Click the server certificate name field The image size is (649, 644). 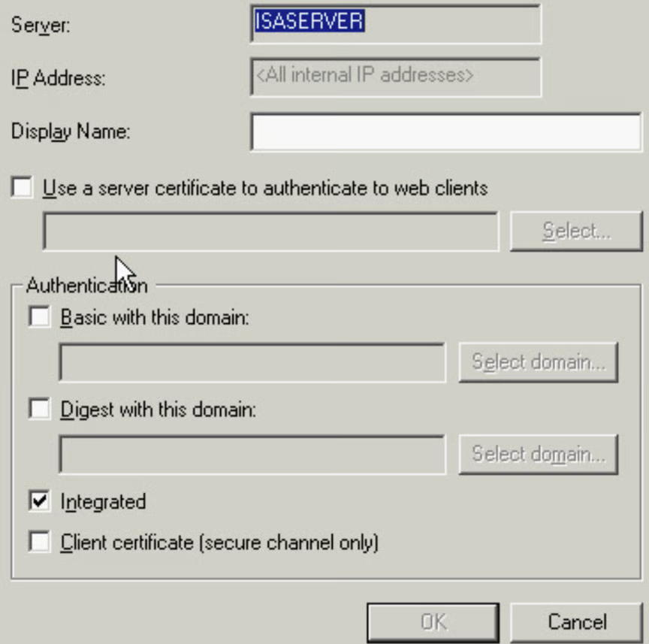pyautogui.click(x=271, y=231)
